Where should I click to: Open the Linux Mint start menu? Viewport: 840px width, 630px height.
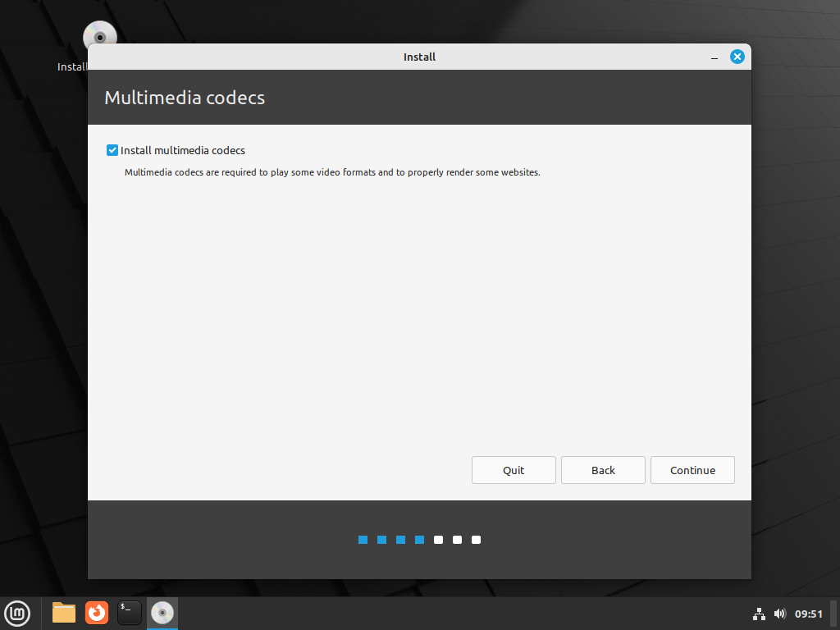click(x=18, y=613)
